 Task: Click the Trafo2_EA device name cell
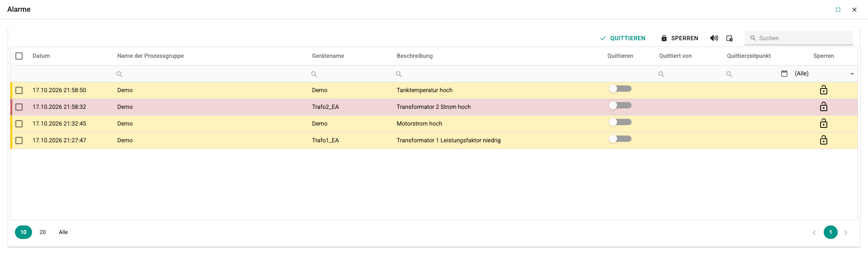coord(325,107)
